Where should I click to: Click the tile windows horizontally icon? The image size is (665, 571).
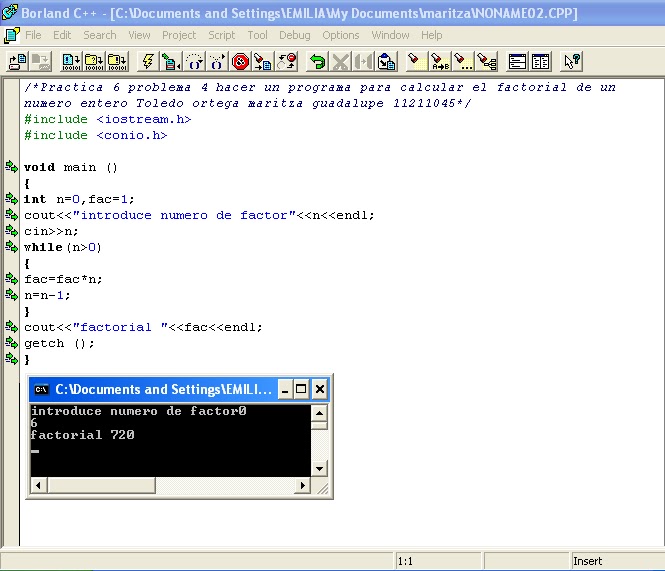pyautogui.click(x=517, y=62)
